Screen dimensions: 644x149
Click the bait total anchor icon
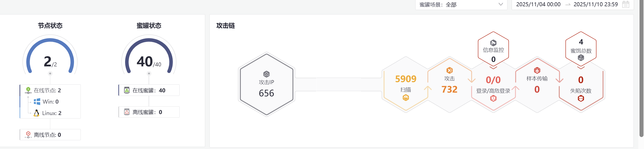tap(581, 58)
